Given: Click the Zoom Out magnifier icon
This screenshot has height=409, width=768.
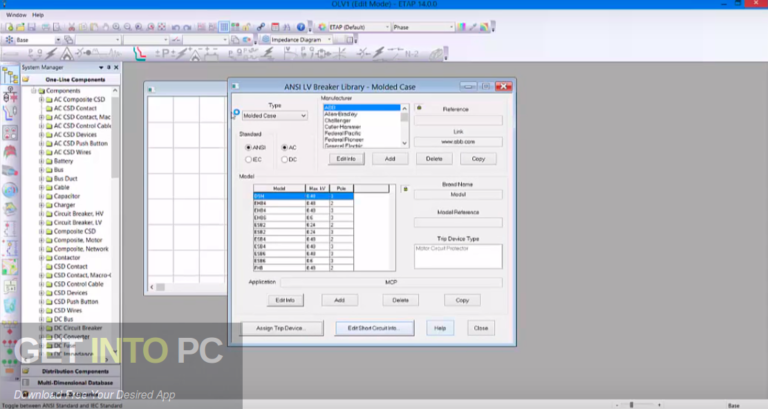Looking at the screenshot, I should pyautogui.click(x=128, y=27).
